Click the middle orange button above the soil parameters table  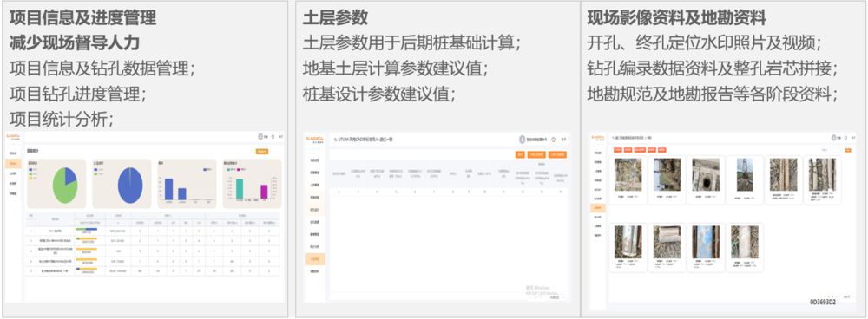pyautogui.click(x=536, y=155)
